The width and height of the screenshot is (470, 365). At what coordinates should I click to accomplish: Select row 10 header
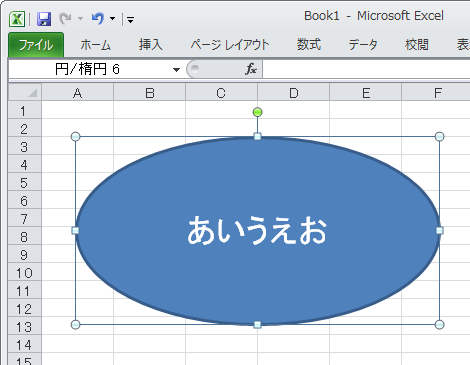pyautogui.click(x=25, y=272)
